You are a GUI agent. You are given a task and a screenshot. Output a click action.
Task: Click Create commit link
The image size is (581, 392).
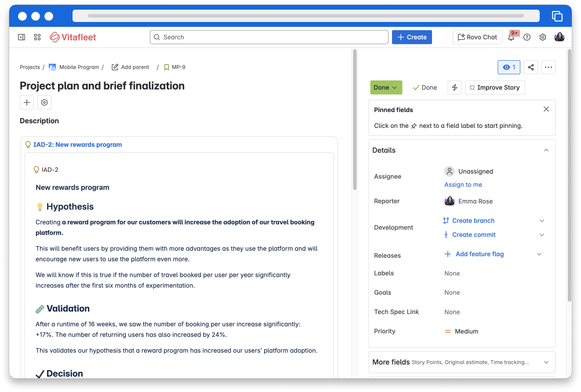tap(474, 235)
